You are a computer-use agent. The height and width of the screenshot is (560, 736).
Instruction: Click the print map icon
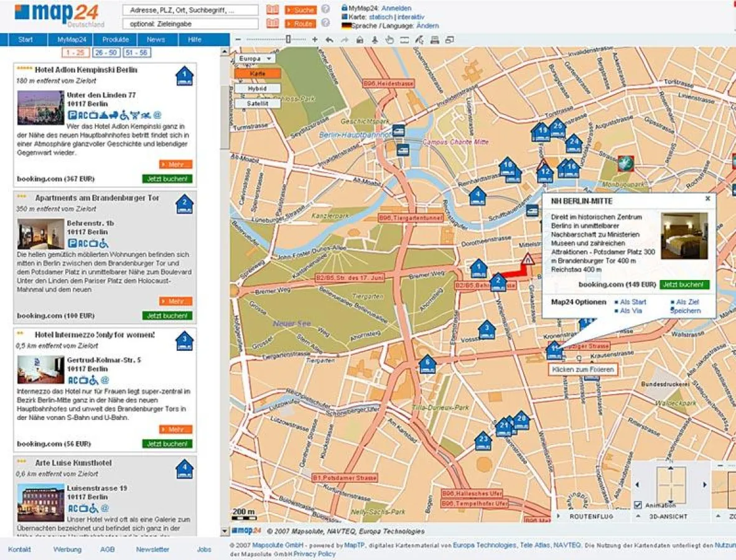(x=434, y=40)
